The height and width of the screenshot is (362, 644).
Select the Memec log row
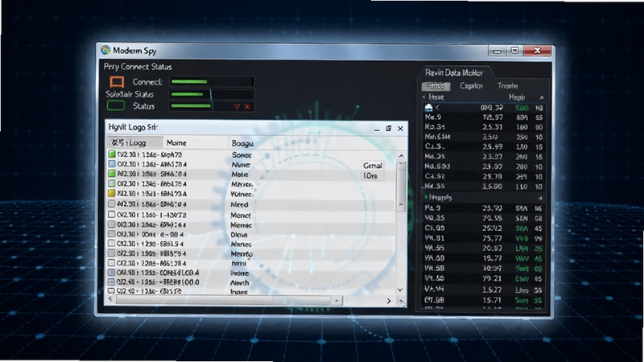point(250,225)
